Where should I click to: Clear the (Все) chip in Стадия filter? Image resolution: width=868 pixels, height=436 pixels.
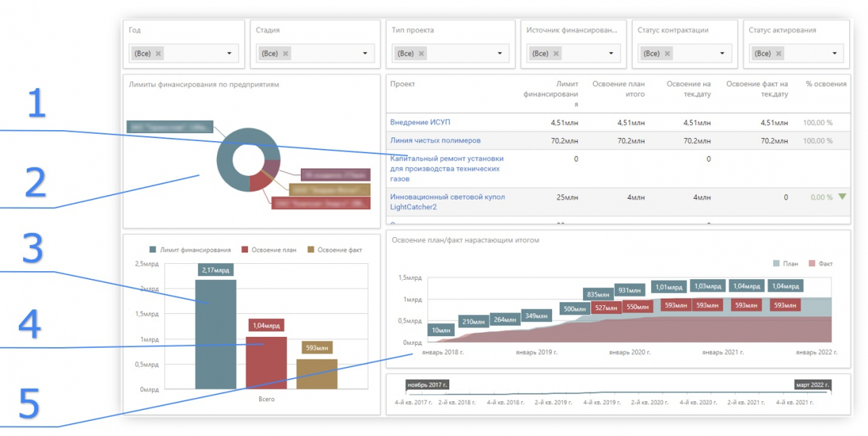[286, 54]
